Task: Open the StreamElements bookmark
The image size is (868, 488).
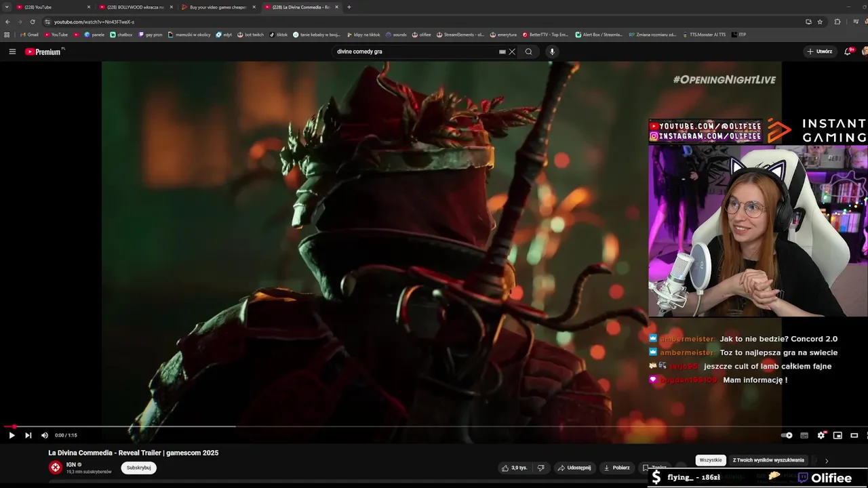Action: click(x=460, y=35)
